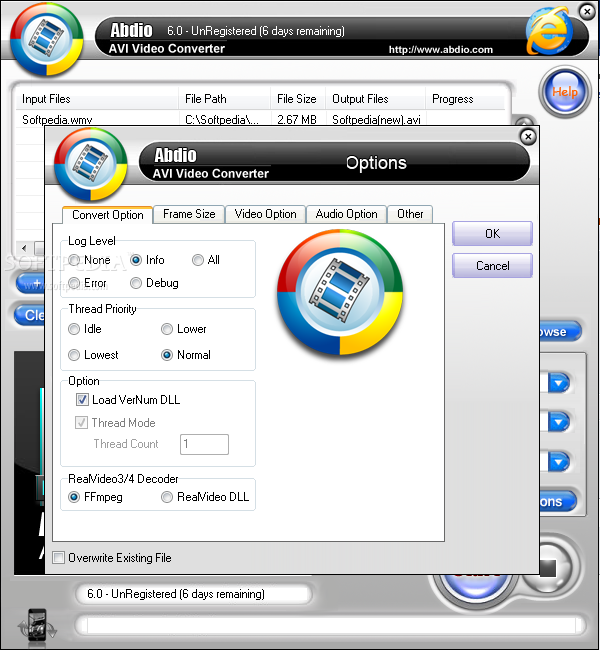Image resolution: width=600 pixels, height=650 pixels.
Task: Click Output Files column header
Action: click(375, 99)
